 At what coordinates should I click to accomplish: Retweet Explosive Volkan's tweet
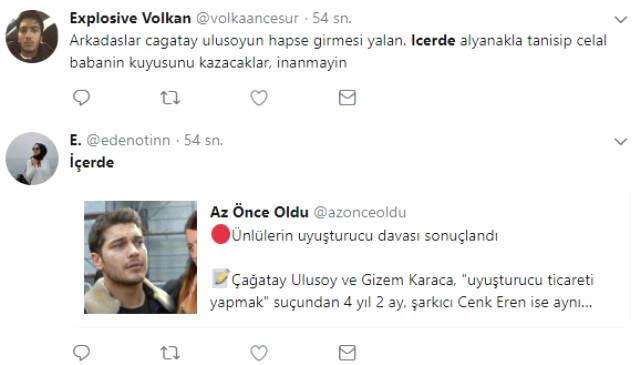point(170,98)
